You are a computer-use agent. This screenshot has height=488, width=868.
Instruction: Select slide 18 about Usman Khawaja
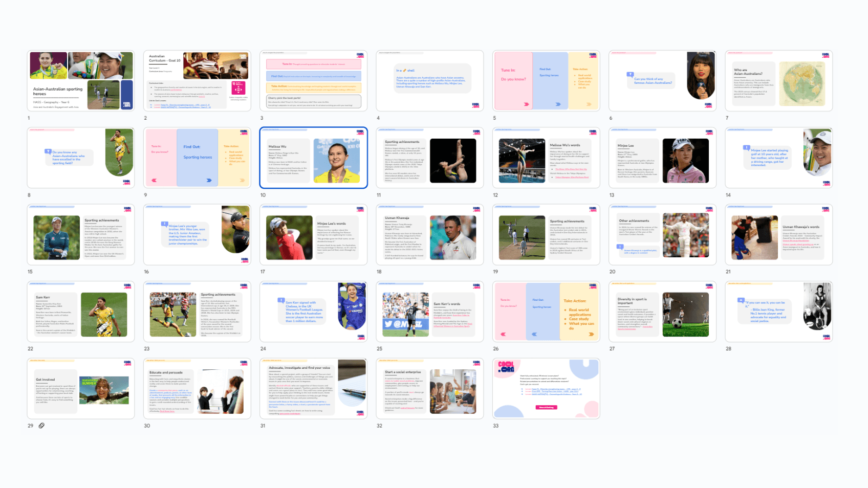click(430, 234)
